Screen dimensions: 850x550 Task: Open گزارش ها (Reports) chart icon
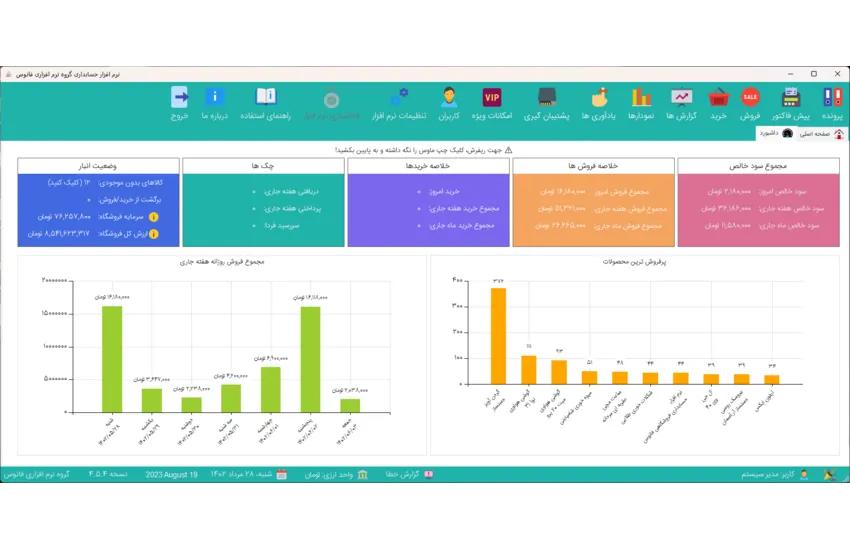pyautogui.click(x=682, y=98)
